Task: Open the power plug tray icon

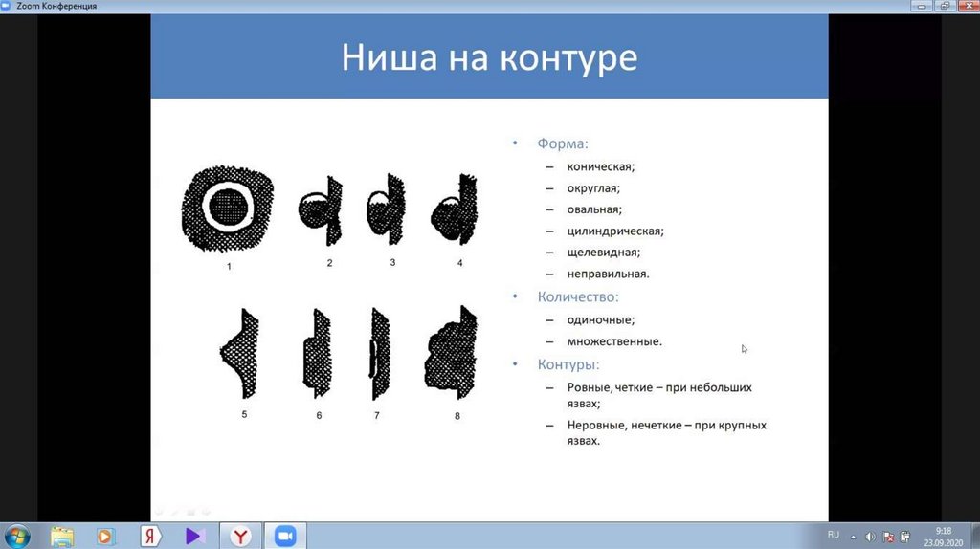Action: [904, 537]
